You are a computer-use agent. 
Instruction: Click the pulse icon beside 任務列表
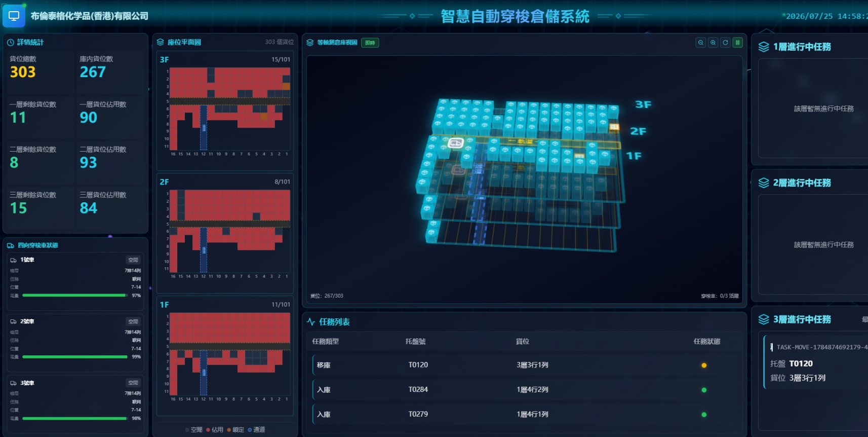click(311, 322)
